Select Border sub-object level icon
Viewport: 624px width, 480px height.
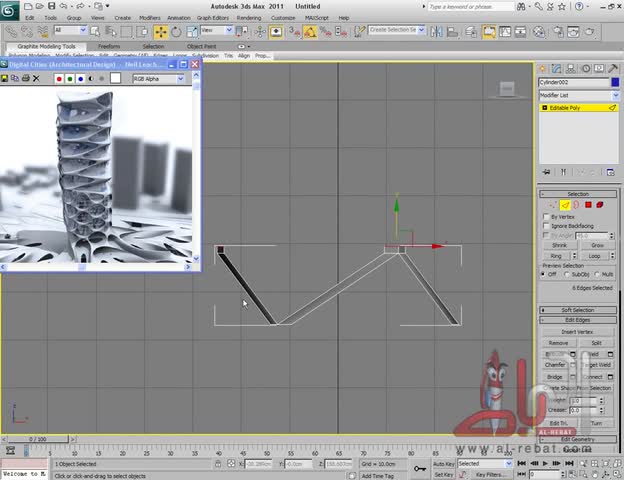click(x=577, y=205)
